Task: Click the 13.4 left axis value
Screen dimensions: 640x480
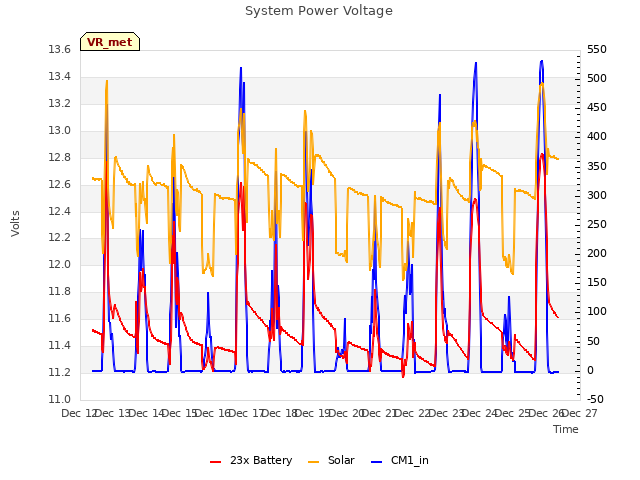Action: click(60, 77)
